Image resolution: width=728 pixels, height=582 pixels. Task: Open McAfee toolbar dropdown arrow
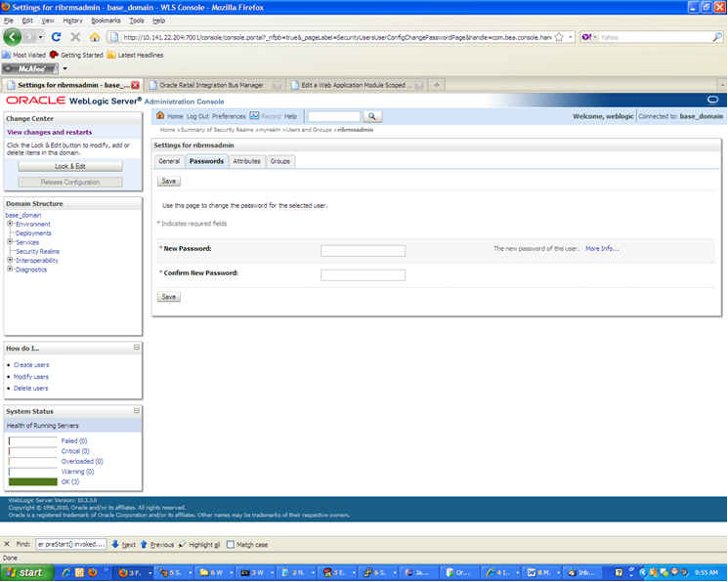tap(65, 68)
